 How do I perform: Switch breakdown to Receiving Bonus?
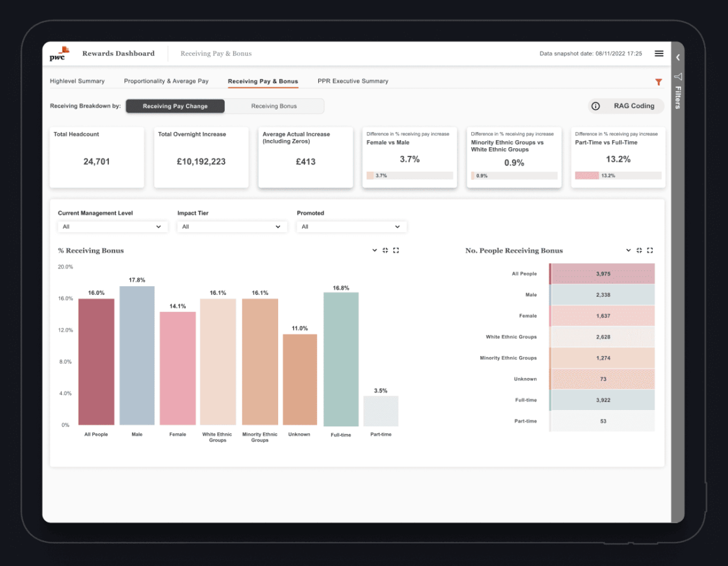pyautogui.click(x=274, y=106)
